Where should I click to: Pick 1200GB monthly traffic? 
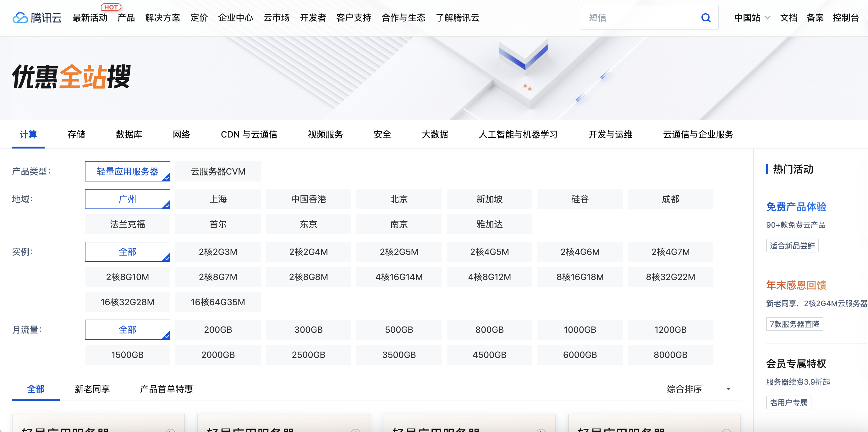pyautogui.click(x=671, y=330)
